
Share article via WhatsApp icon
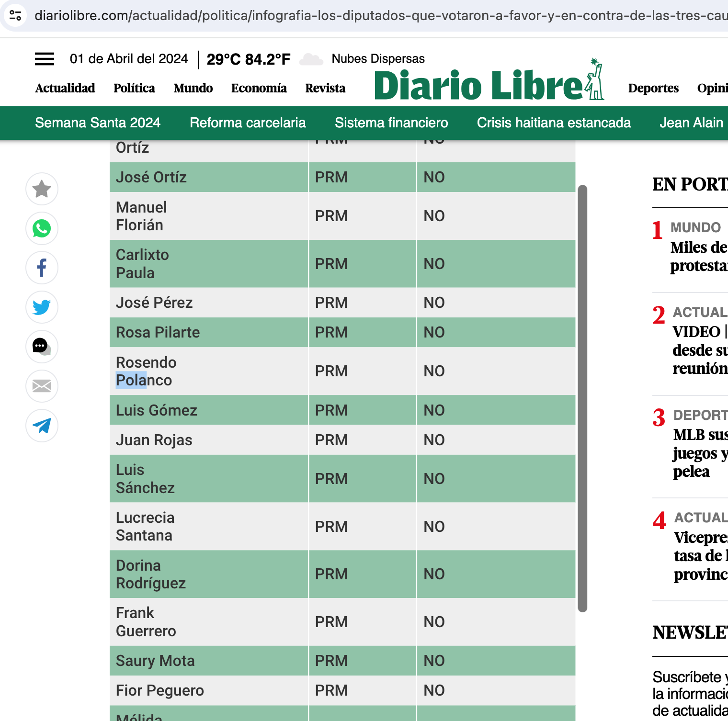click(42, 228)
